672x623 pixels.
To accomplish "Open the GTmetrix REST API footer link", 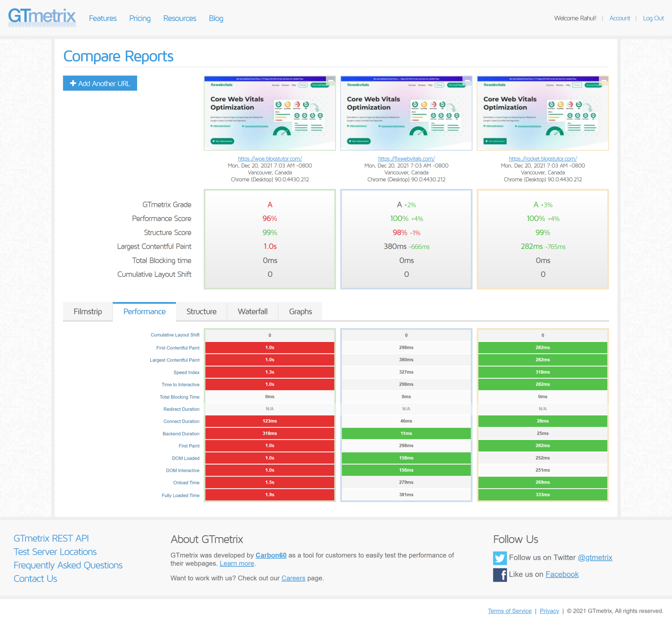I will pyautogui.click(x=51, y=538).
